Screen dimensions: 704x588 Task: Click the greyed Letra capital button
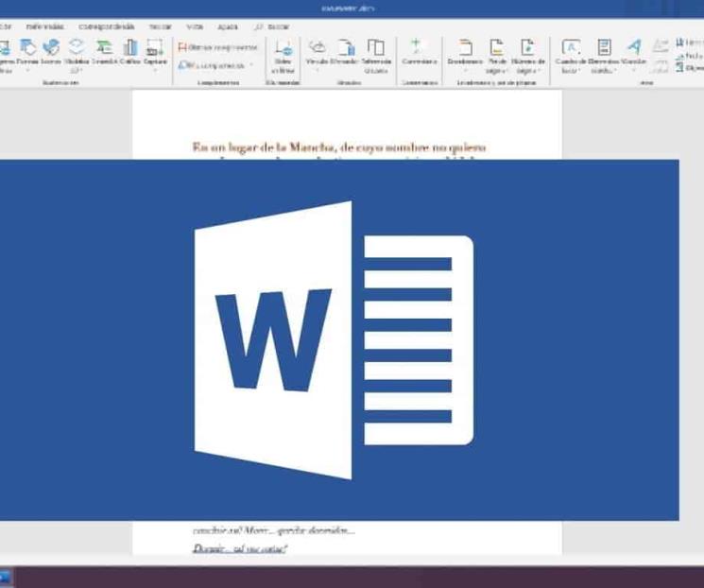[x=660, y=57]
